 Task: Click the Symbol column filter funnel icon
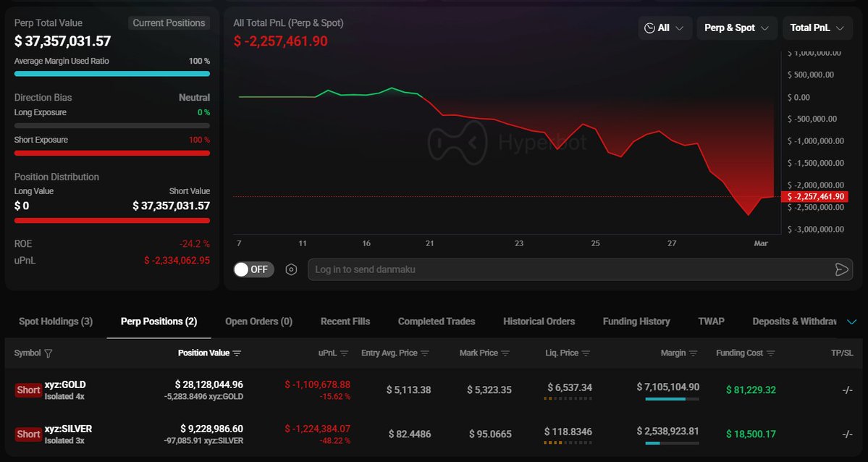pyautogui.click(x=49, y=353)
